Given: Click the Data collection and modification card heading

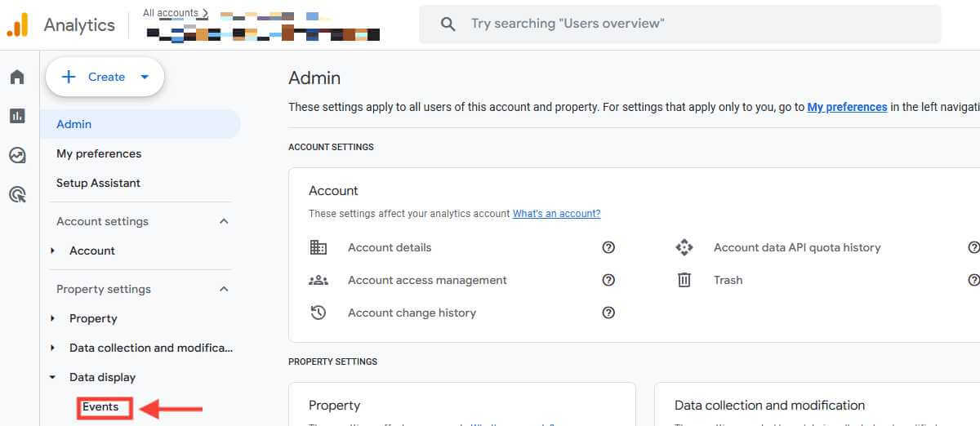Looking at the screenshot, I should click(769, 405).
